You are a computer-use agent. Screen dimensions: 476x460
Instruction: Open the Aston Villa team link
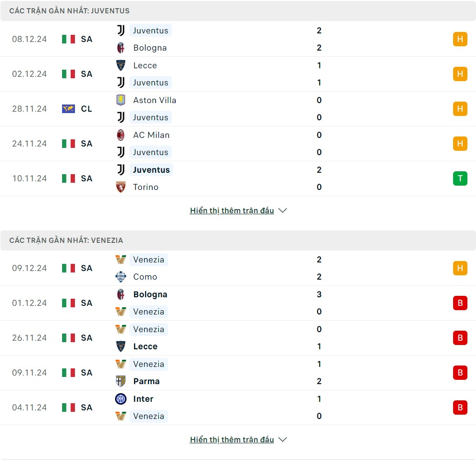[x=155, y=100]
